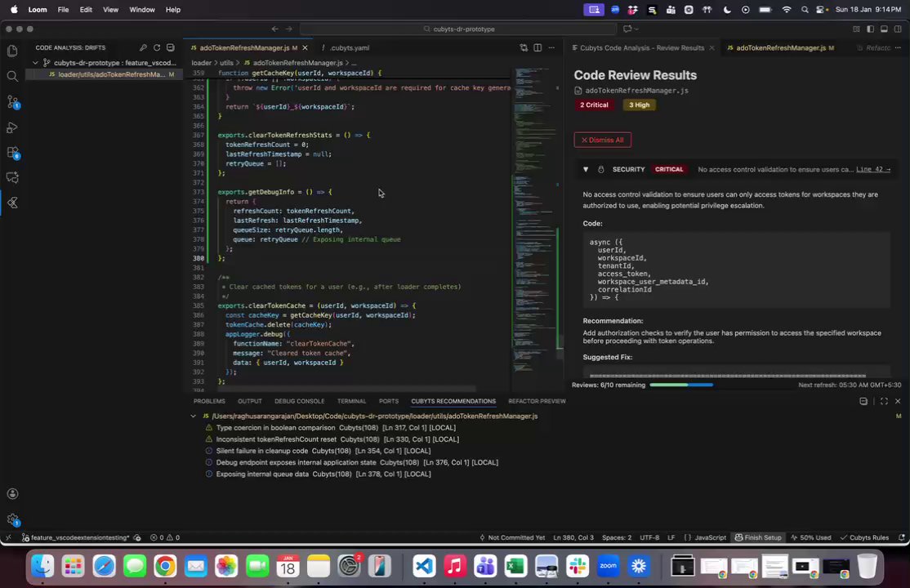The image size is (910, 588).
Task: Toggle the secondary side bar
Action: pos(898,29)
